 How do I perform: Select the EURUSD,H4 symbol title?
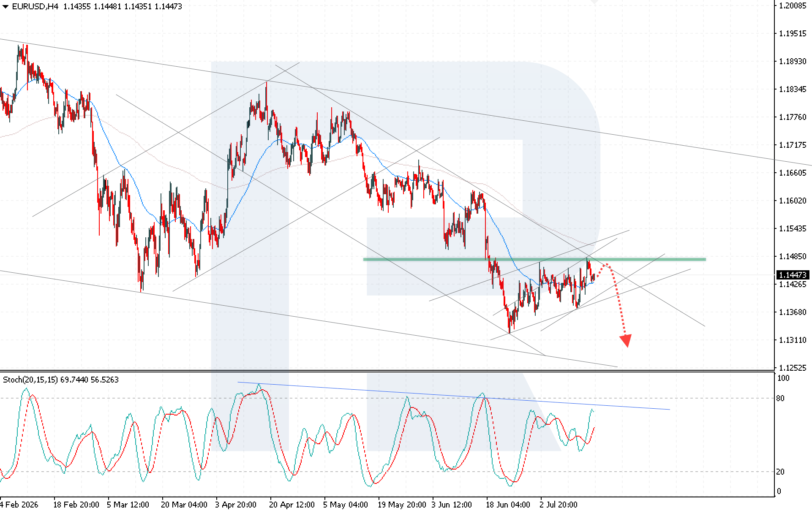pyautogui.click(x=35, y=7)
